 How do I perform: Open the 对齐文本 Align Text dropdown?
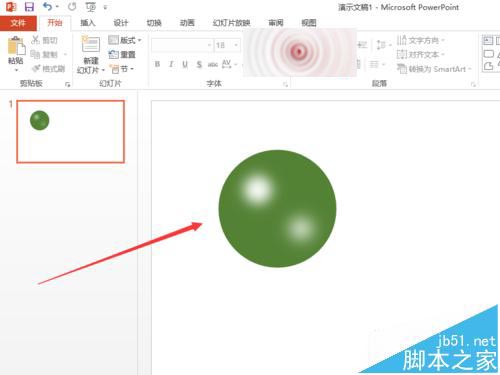tap(421, 54)
